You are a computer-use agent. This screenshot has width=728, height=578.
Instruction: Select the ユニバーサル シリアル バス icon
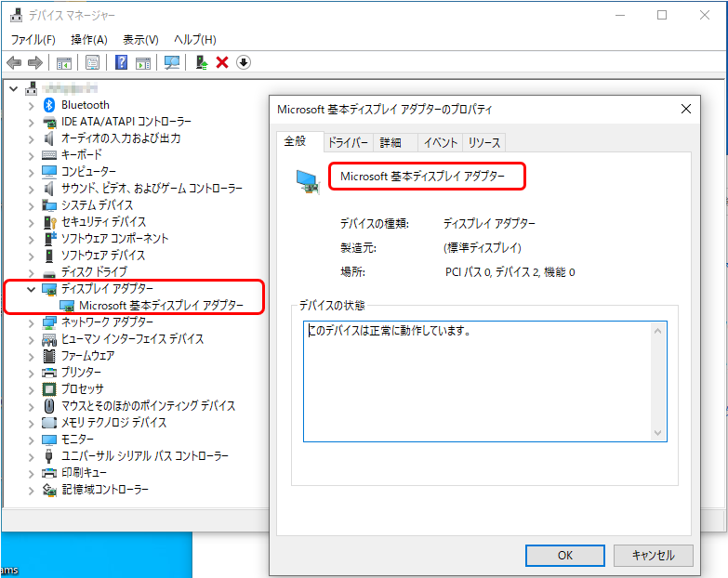click(49, 456)
